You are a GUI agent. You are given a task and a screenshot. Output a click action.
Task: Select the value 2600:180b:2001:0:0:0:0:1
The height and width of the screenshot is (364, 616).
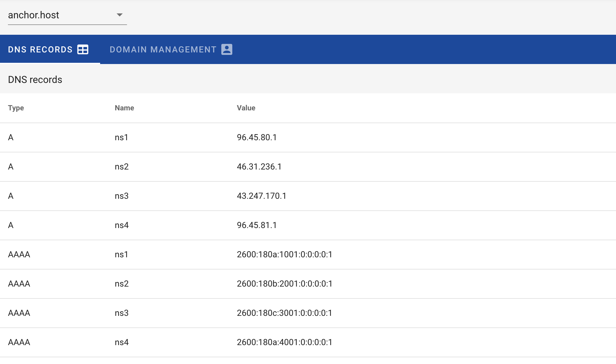(x=284, y=284)
